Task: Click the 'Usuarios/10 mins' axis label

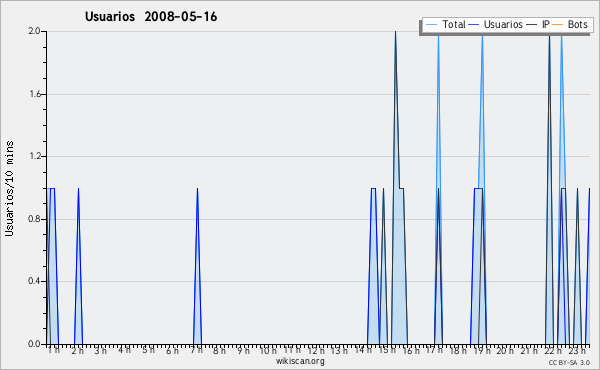Action: point(9,189)
